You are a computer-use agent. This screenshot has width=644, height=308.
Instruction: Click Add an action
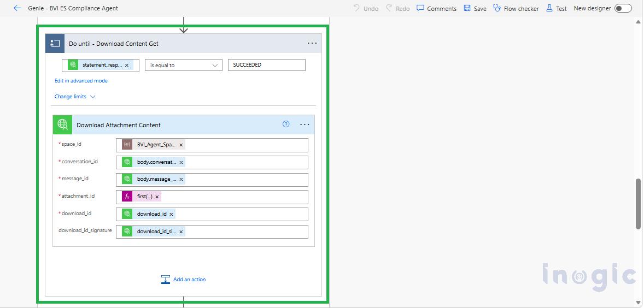click(184, 279)
